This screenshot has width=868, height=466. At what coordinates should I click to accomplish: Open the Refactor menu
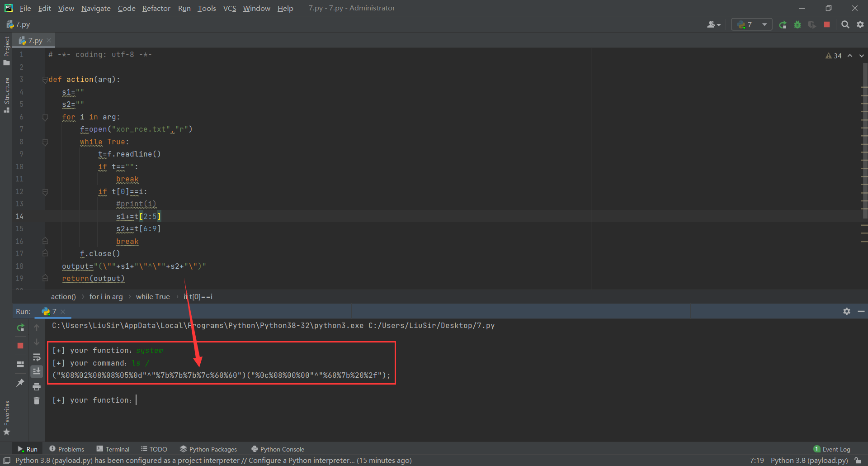point(156,8)
